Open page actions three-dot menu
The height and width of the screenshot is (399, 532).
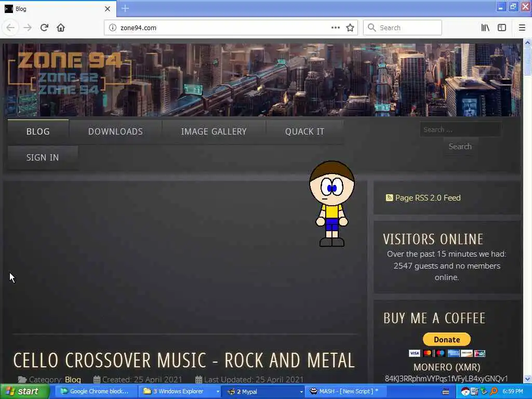(x=335, y=28)
